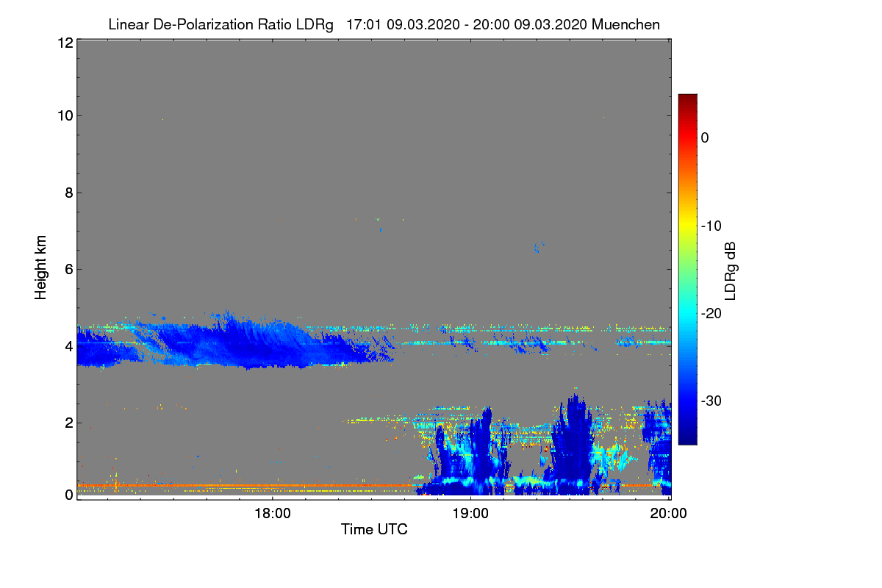The height and width of the screenshot is (588, 882).
Task: Click the dark blue bottom of colorbar
Action: [687, 440]
